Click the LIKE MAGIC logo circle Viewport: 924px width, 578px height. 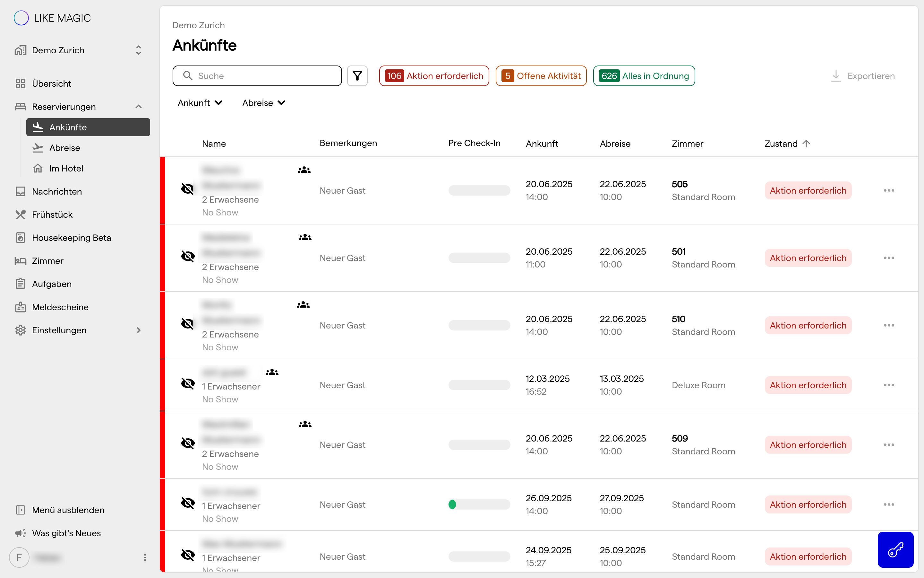[x=21, y=18]
